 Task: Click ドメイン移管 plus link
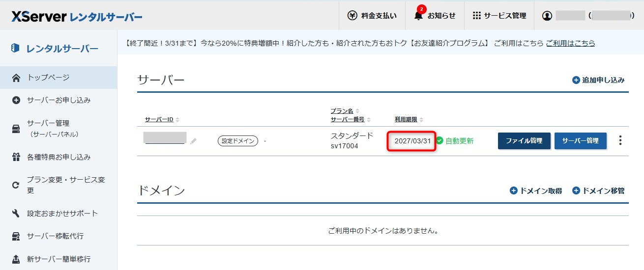pyautogui.click(x=598, y=190)
